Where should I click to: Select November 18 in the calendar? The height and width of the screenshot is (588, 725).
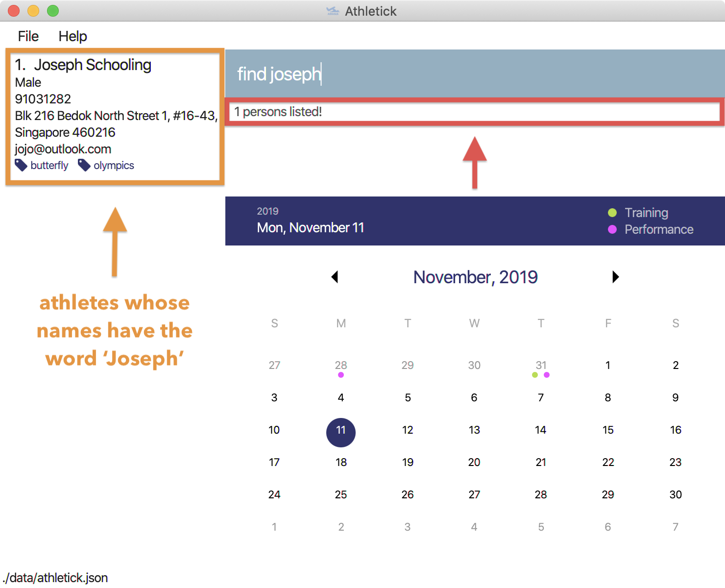(x=341, y=462)
